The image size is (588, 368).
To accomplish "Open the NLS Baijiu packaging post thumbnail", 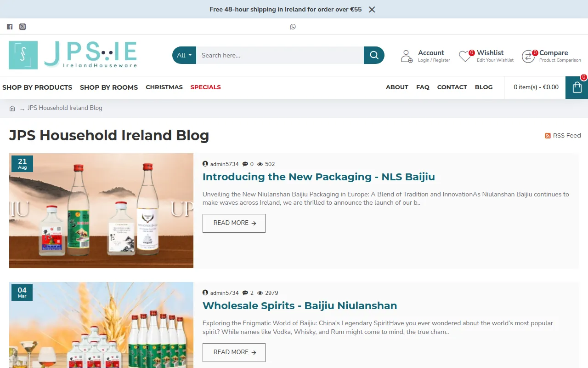I will pyautogui.click(x=101, y=211).
